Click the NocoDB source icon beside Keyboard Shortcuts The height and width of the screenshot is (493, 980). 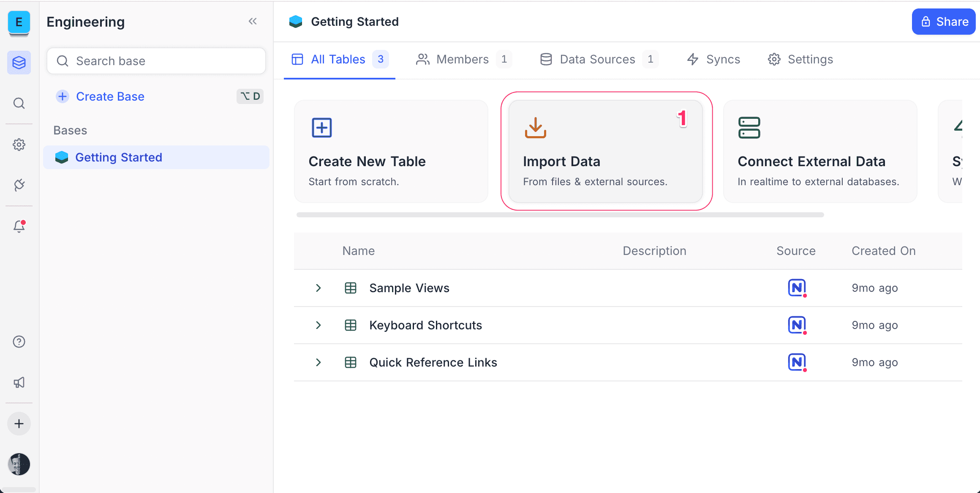(x=796, y=325)
